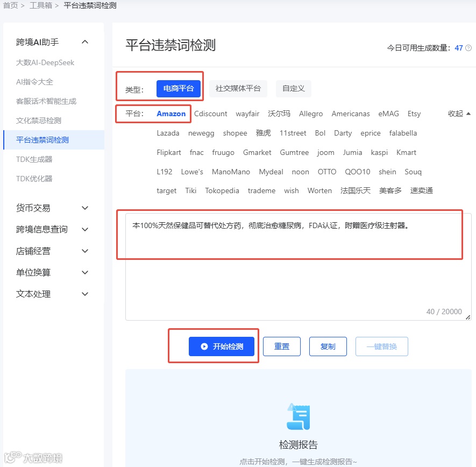Open TDK优化器 in sidebar
Screen dimensions: 476x467
(x=34, y=179)
